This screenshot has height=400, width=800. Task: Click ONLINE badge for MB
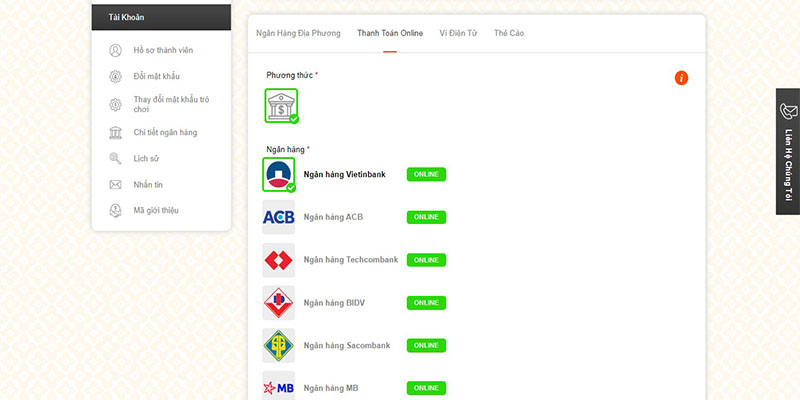tap(426, 388)
